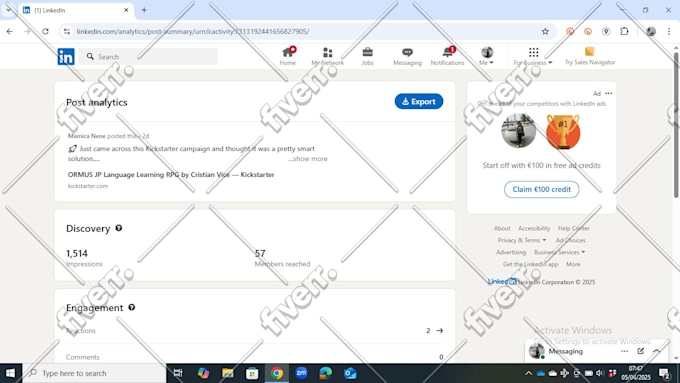
Task: Click the Windows taskbar search box
Action: coord(95,373)
